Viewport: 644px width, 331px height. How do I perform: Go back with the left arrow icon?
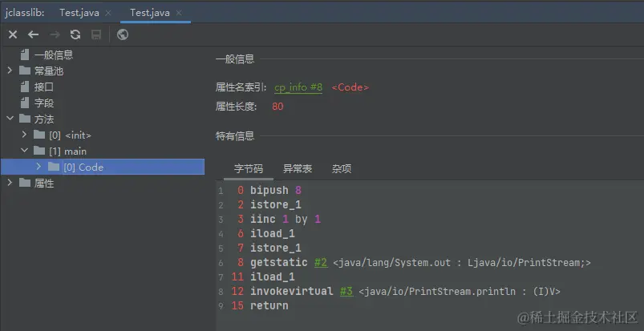tap(33, 35)
